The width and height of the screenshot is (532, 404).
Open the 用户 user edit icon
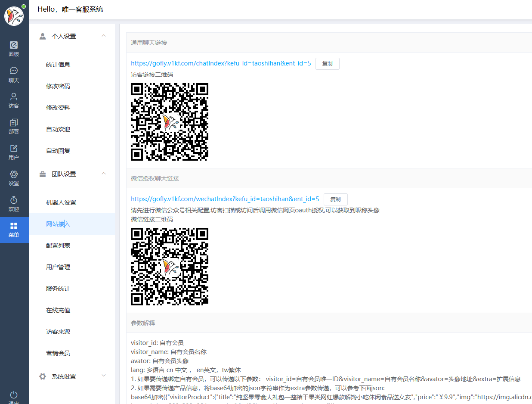pos(14,148)
